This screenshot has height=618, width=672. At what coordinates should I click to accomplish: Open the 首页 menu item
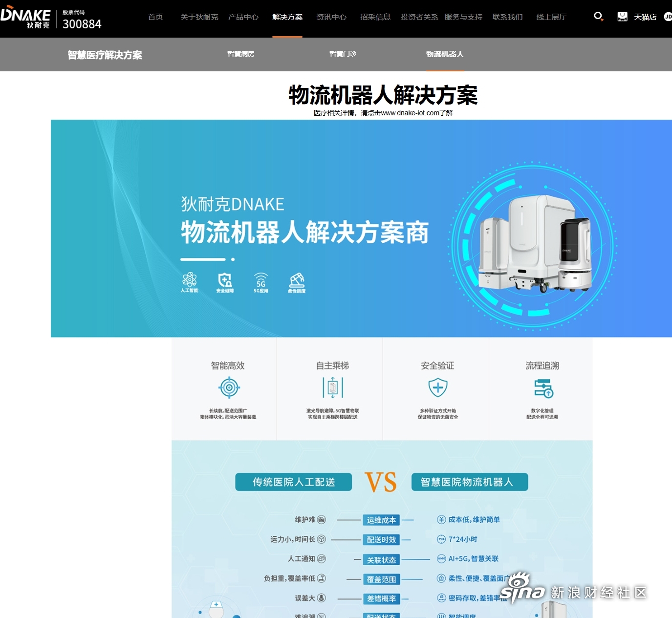click(x=155, y=17)
